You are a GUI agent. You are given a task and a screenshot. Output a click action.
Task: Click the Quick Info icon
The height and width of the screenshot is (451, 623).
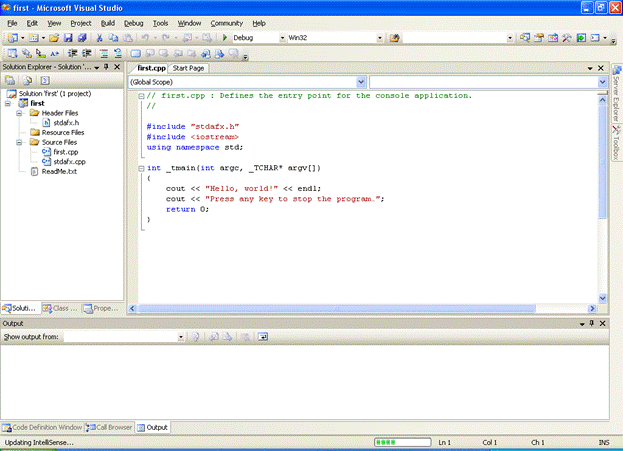(41, 53)
